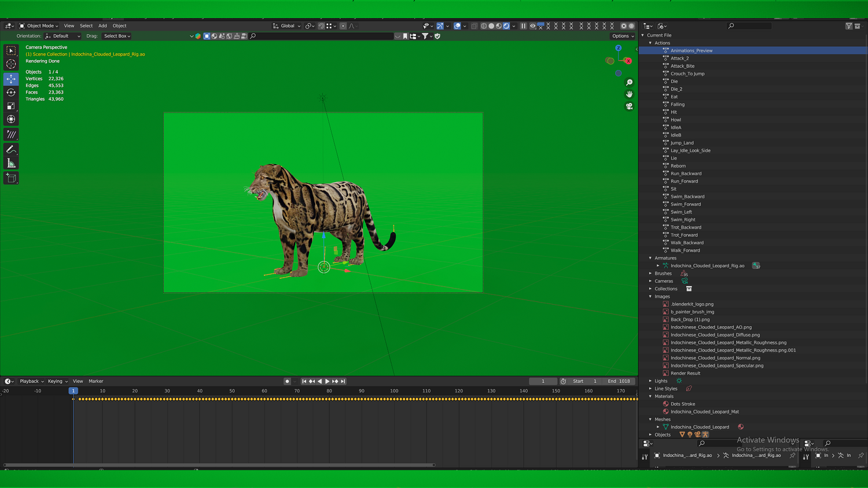This screenshot has height=488, width=868.
Task: Jump to the previous keyframe
Action: pos(312,382)
